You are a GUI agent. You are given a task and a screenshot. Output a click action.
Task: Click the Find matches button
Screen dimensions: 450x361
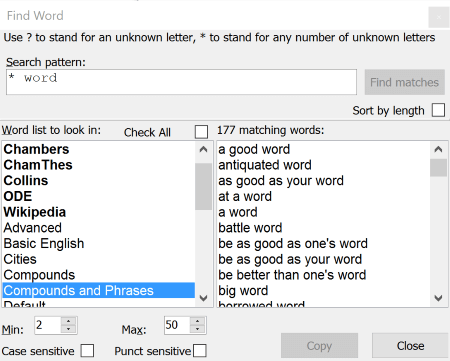[x=405, y=82]
